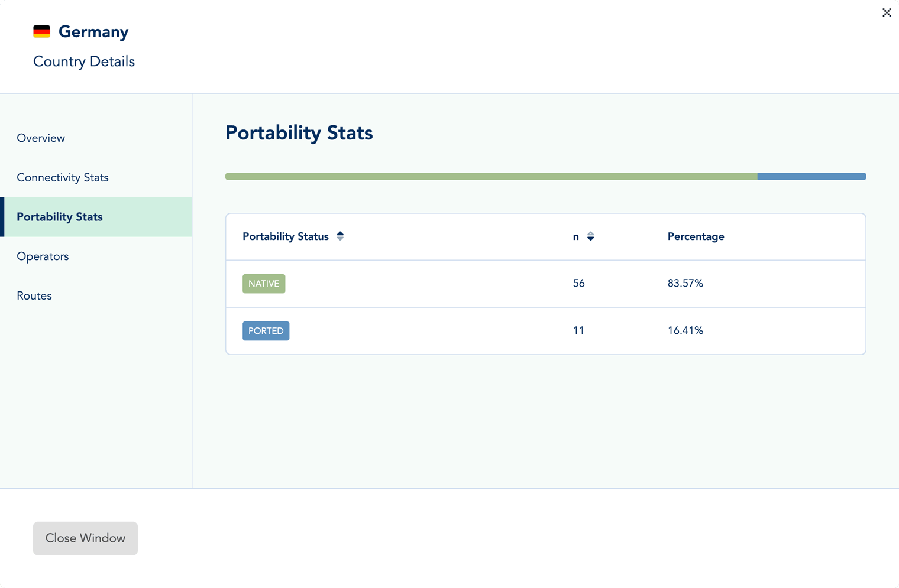The height and width of the screenshot is (588, 899).
Task: Go to Connectivity Stats
Action: pos(63,178)
